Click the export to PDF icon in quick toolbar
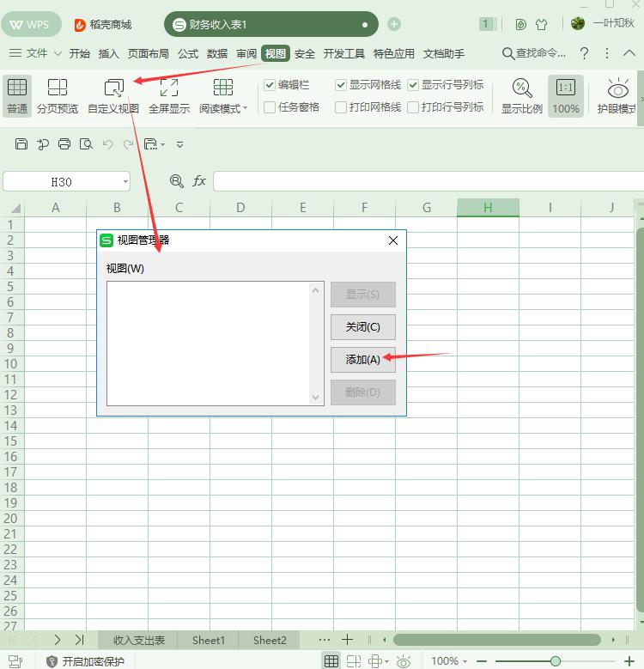Image resolution: width=644 pixels, height=669 pixels. coord(43,144)
